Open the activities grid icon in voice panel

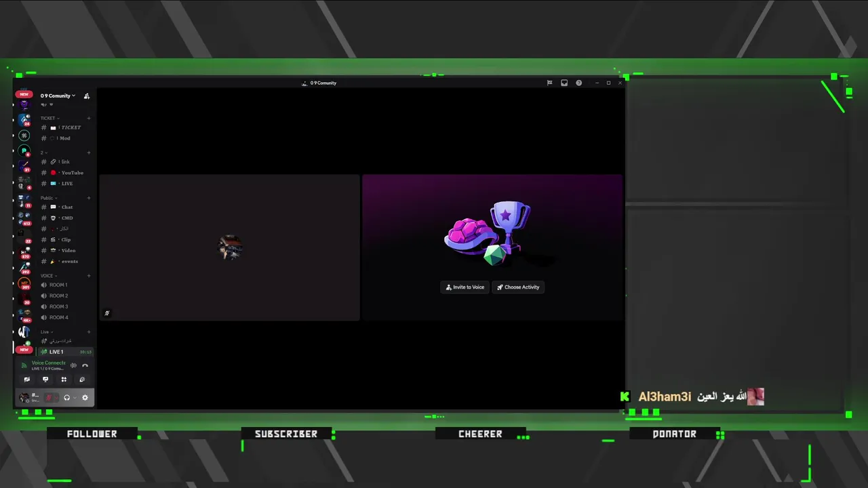pos(64,380)
